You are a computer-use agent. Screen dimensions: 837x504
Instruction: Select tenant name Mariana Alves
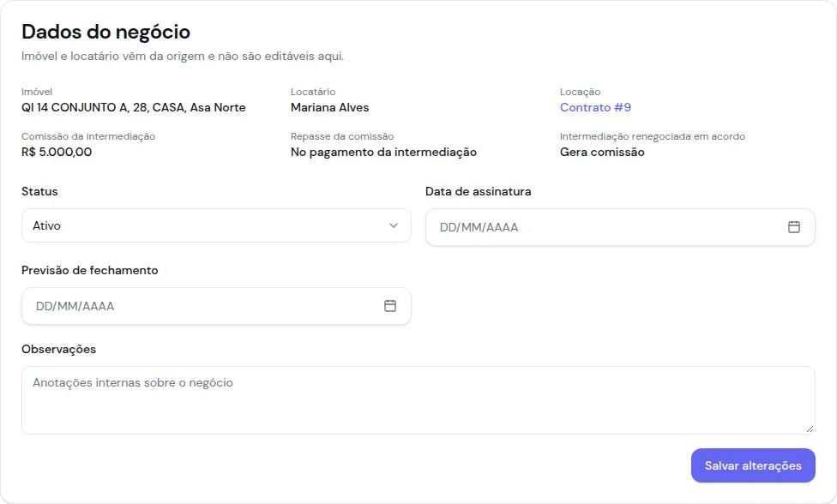coord(329,107)
